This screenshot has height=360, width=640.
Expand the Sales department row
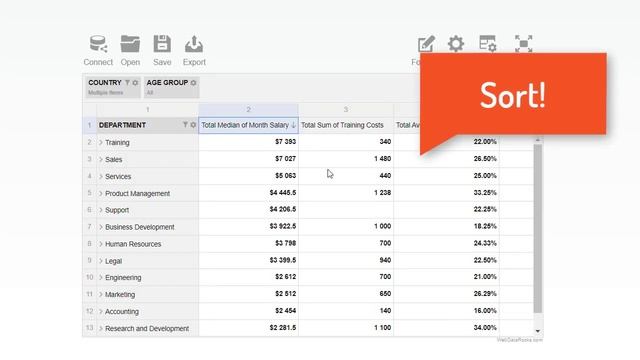tap(101, 160)
